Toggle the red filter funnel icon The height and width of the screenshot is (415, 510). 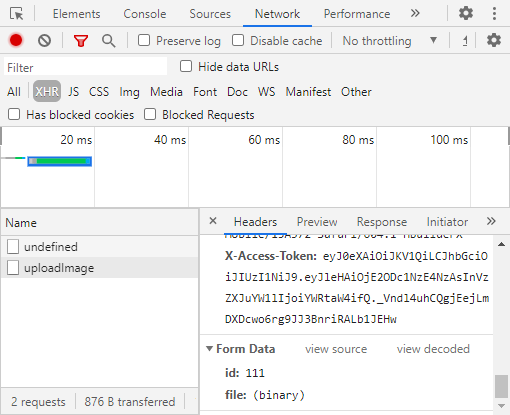(81, 41)
